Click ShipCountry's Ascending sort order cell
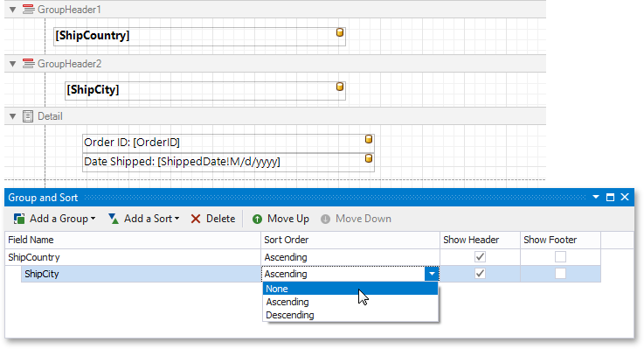This screenshot has width=644, height=349. [x=350, y=257]
